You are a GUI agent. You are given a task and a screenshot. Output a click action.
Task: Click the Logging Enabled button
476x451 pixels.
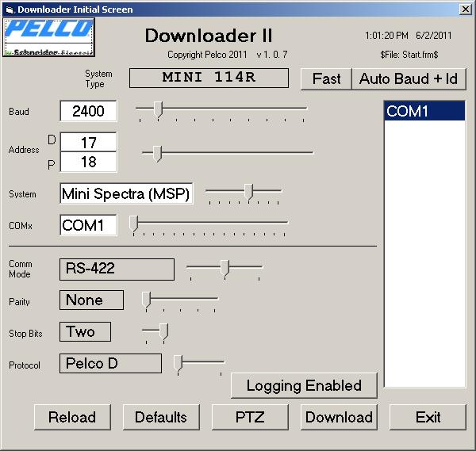[x=304, y=385]
